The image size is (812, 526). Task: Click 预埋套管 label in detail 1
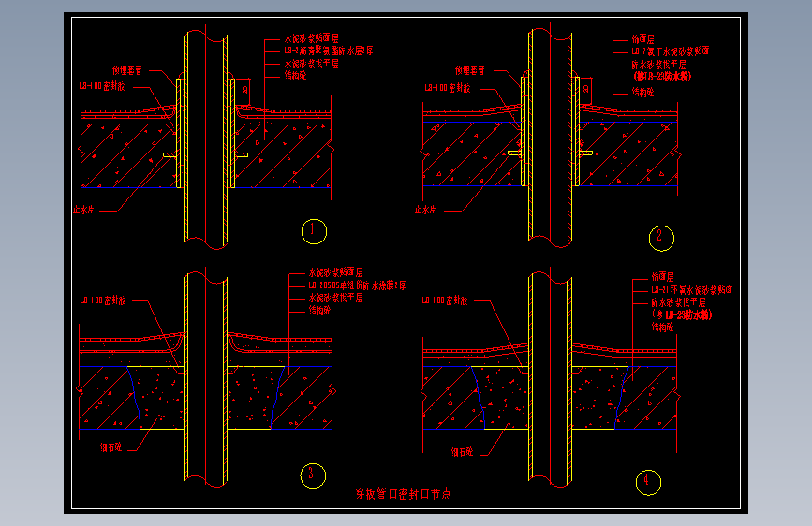[126, 70]
